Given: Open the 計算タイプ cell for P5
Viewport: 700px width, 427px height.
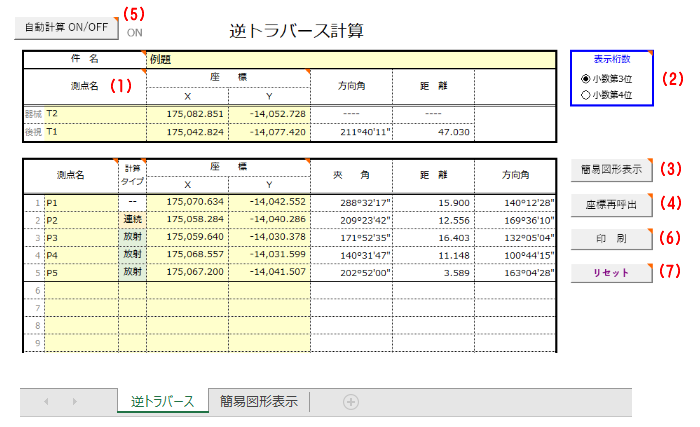Looking at the screenshot, I should 132,271.
